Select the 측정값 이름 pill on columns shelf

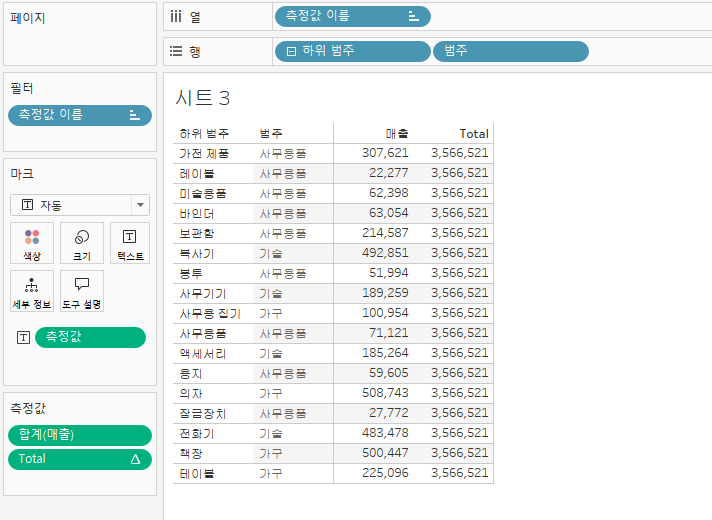(353, 17)
